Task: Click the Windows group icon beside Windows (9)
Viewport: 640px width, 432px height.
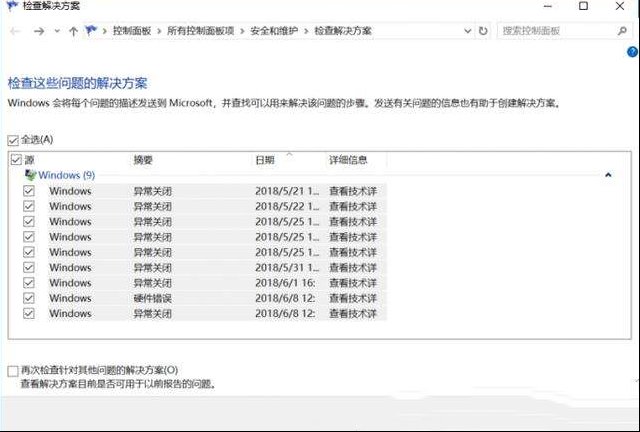Action: pyautogui.click(x=30, y=175)
